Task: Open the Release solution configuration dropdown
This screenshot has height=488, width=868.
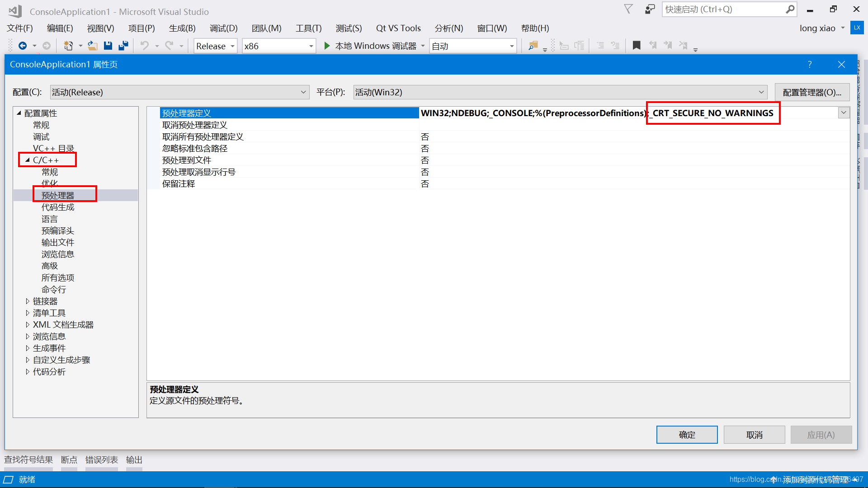Action: point(216,46)
